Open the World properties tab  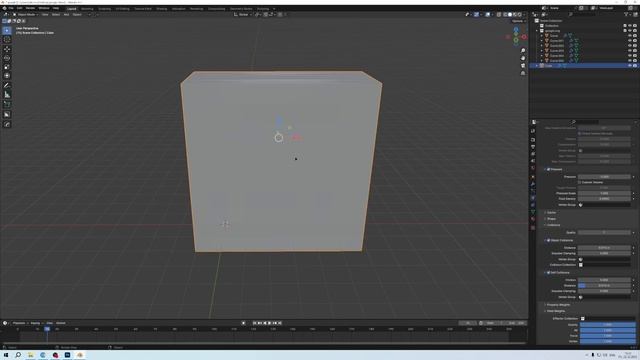(x=533, y=168)
